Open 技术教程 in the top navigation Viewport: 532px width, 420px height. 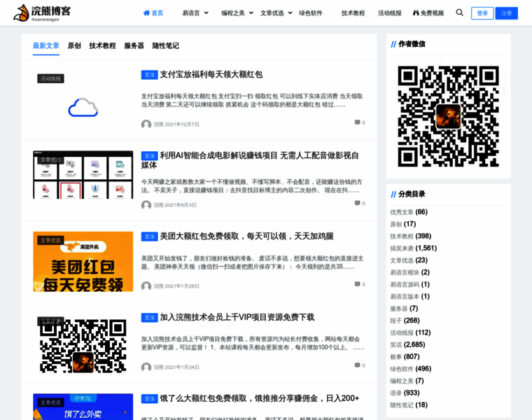click(x=353, y=13)
